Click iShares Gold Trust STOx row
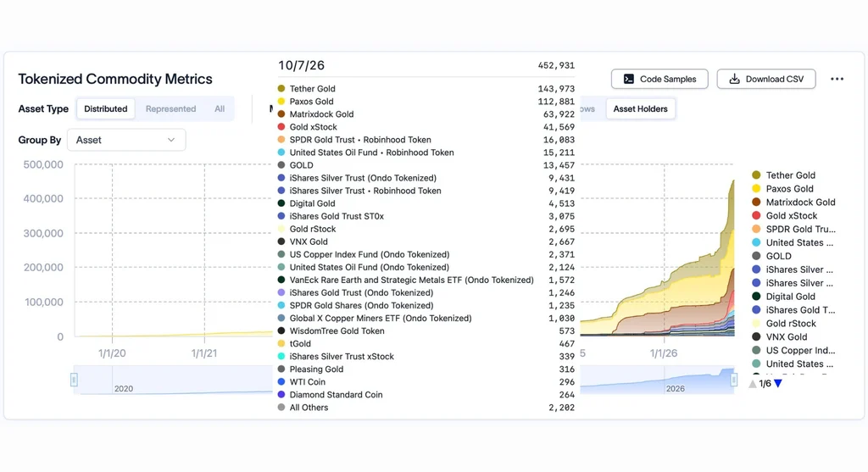Viewport: 868px width, 472px height. coord(426,216)
